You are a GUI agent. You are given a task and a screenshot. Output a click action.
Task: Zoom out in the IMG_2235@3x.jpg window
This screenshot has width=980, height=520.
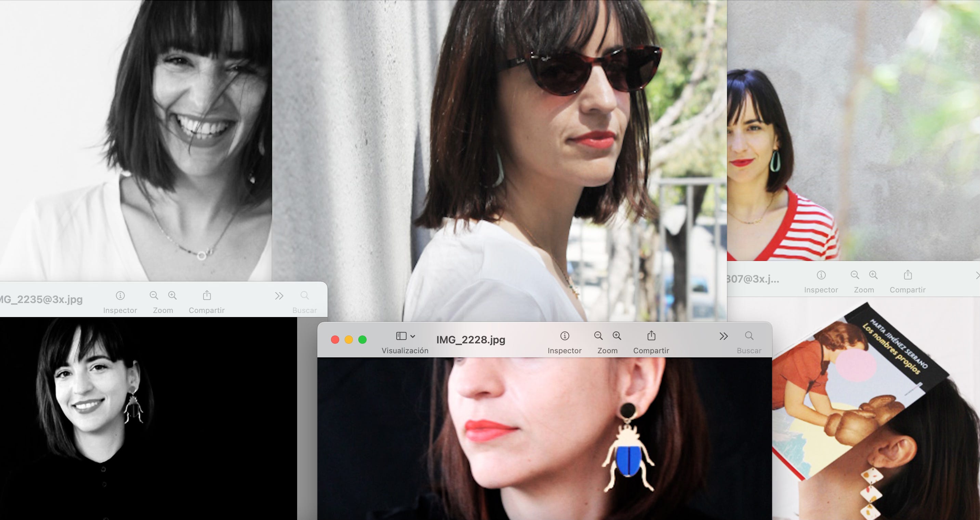pyautogui.click(x=154, y=296)
